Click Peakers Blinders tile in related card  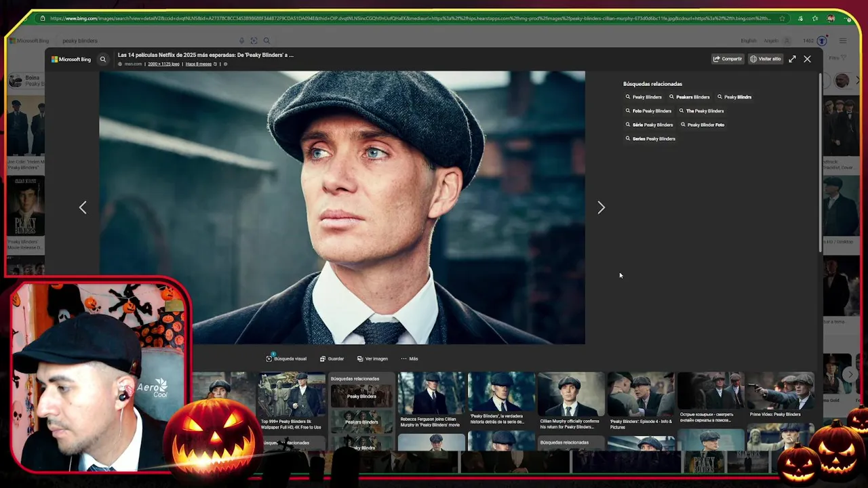click(361, 421)
